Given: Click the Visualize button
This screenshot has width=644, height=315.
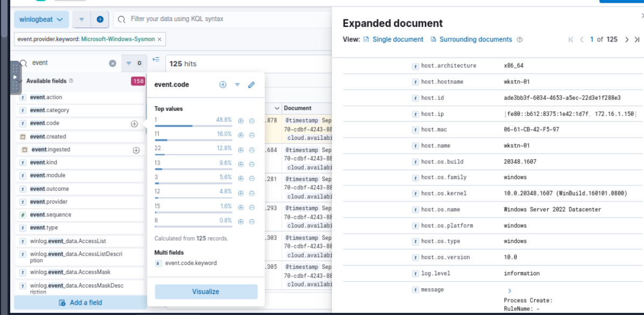Looking at the screenshot, I should pos(206,291).
